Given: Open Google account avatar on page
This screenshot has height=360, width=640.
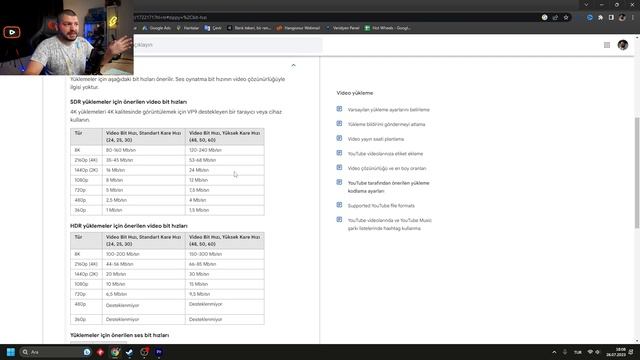Looking at the screenshot, I should [623, 45].
